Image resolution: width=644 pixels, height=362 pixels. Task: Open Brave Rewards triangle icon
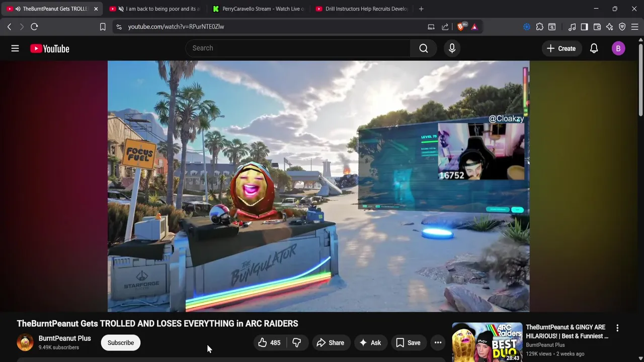(x=474, y=27)
